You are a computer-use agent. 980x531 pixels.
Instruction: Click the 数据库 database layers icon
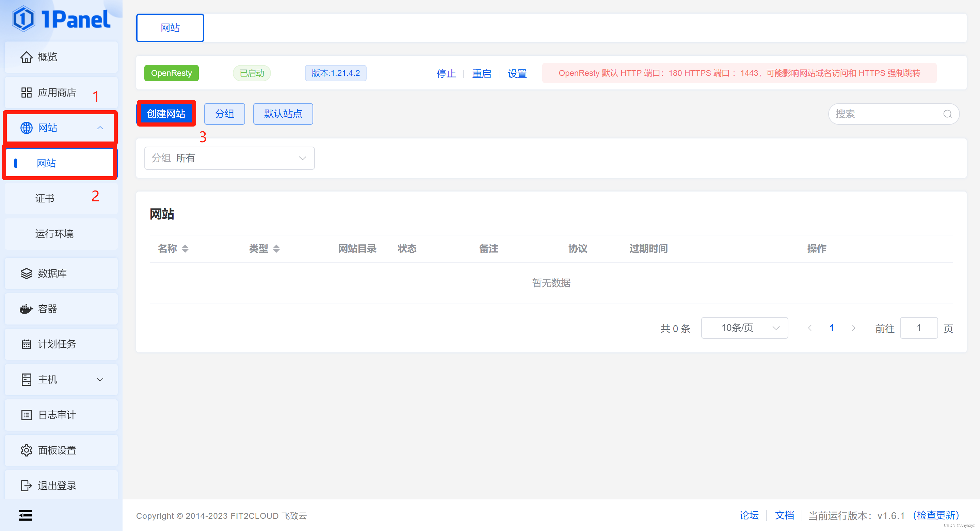[x=26, y=273]
